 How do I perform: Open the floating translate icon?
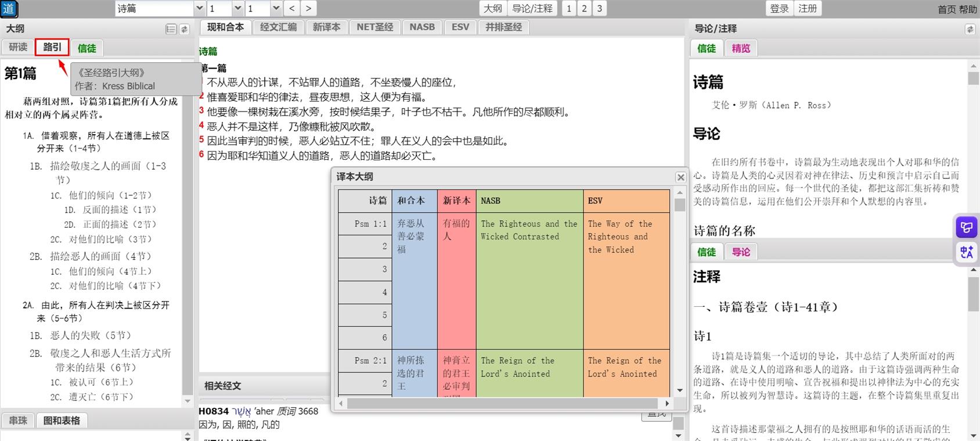coord(967,252)
